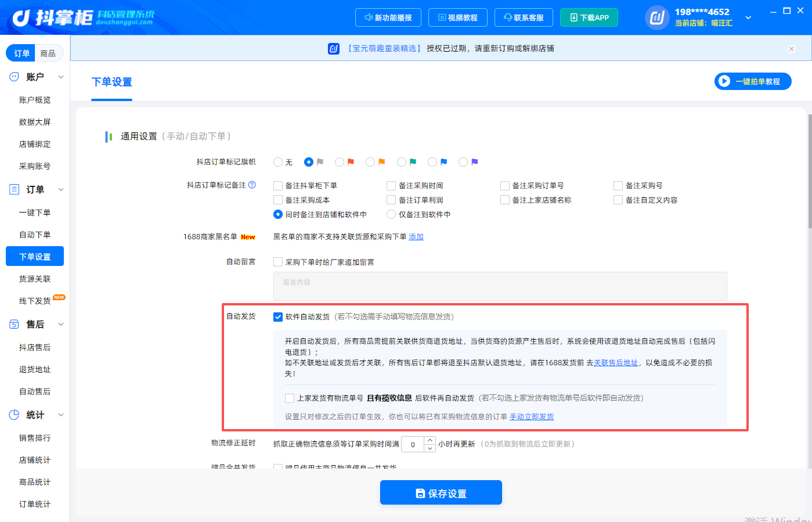Collapse the 订单 sidebar section chevron
The height and width of the screenshot is (522, 812).
[60, 189]
